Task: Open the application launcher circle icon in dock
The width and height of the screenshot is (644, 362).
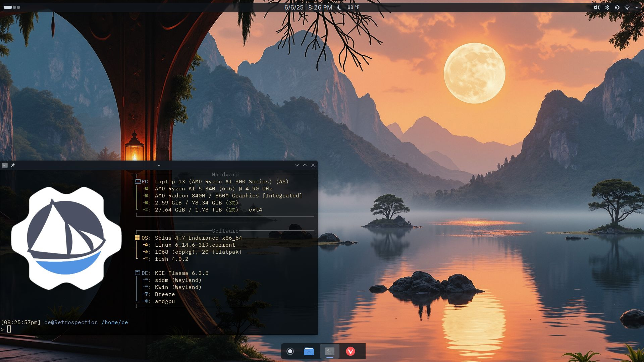Action: coord(290,351)
